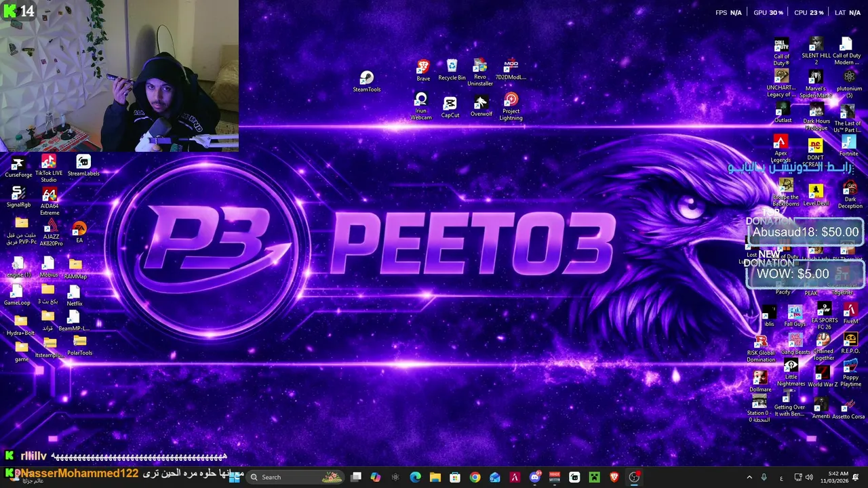This screenshot has height=488, width=868.
Task: Select the ltsteamplu folder
Action: point(50,348)
